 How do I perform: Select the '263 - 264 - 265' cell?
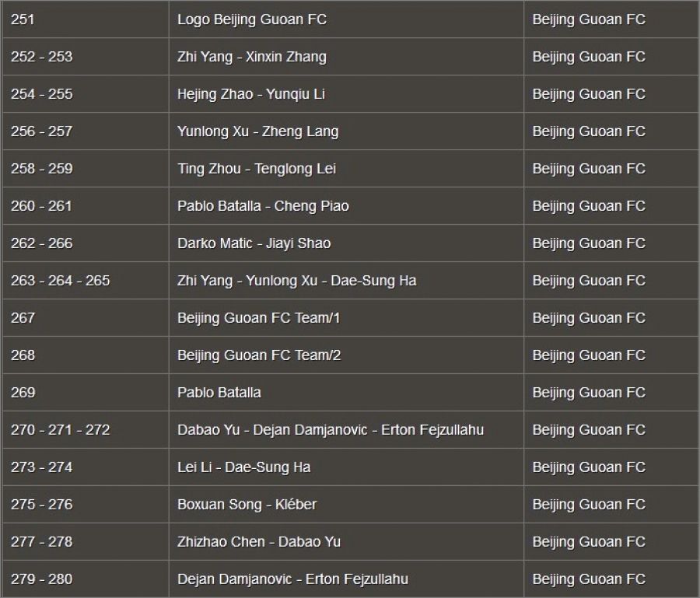pos(60,281)
